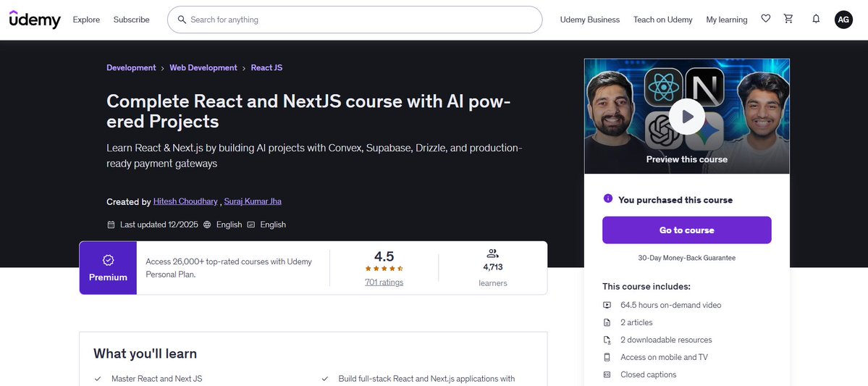Go to Web Development breadcrumb
Screen dimensions: 868x386
pyautogui.click(x=203, y=67)
